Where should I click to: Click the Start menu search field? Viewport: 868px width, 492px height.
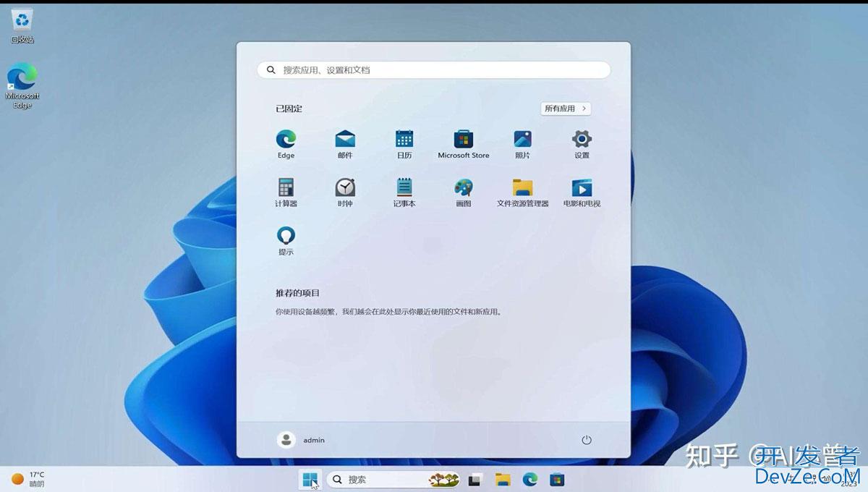434,70
